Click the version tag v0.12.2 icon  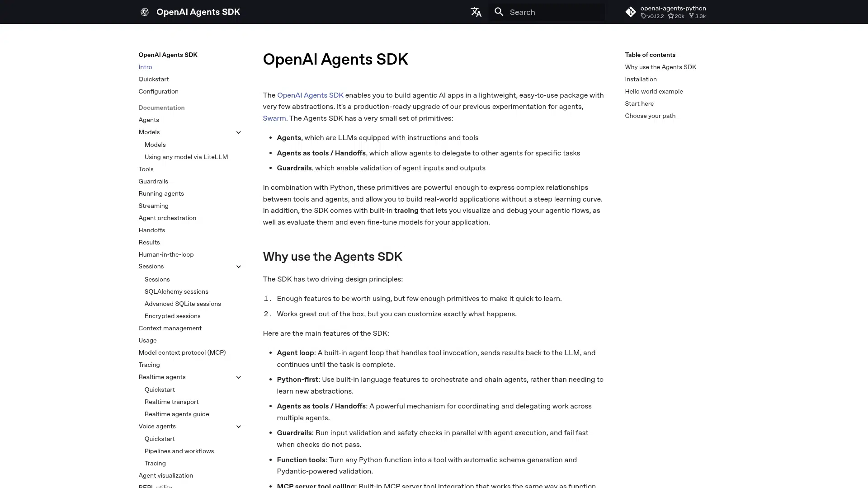643,16
